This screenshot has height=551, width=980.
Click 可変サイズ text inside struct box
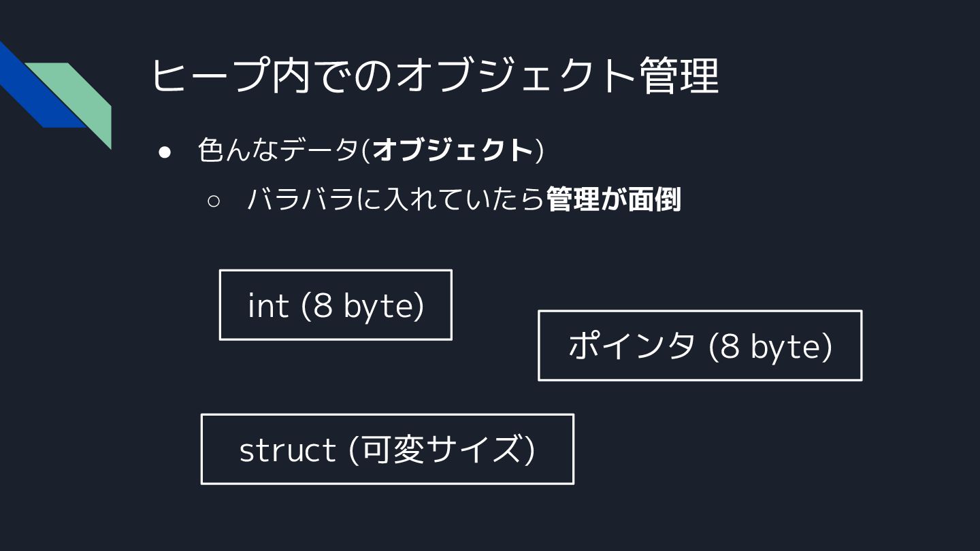click(x=442, y=450)
